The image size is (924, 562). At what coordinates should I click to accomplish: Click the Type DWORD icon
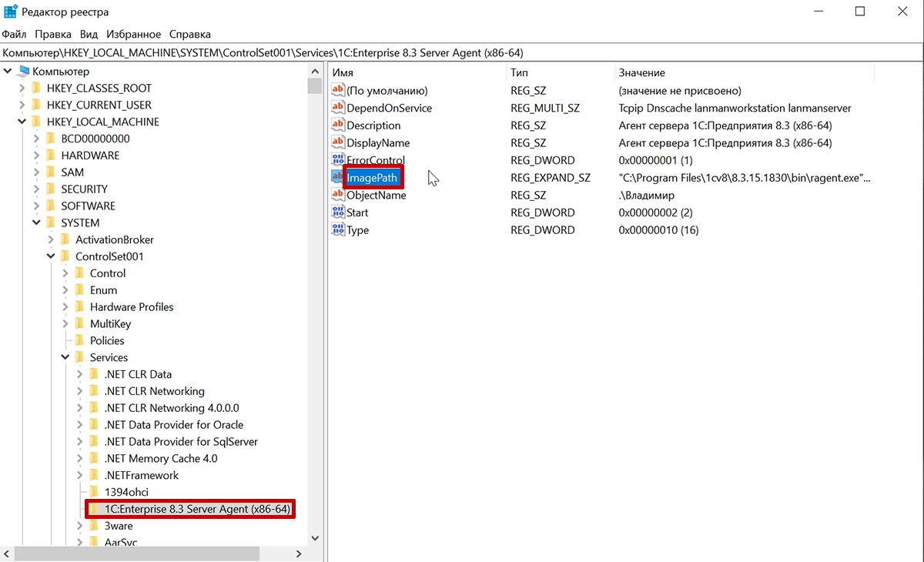pos(338,230)
